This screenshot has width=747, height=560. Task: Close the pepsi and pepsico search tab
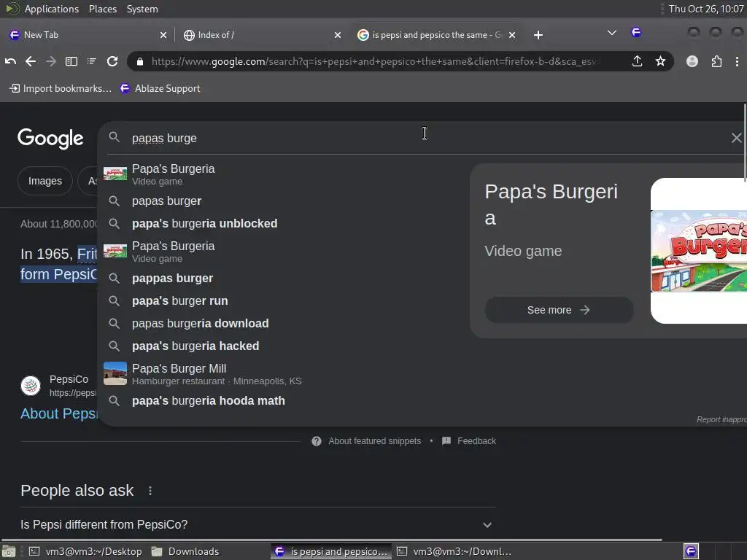pyautogui.click(x=512, y=35)
